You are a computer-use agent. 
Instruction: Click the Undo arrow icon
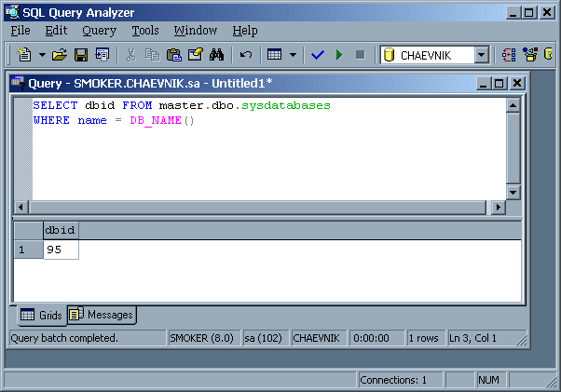(x=246, y=55)
